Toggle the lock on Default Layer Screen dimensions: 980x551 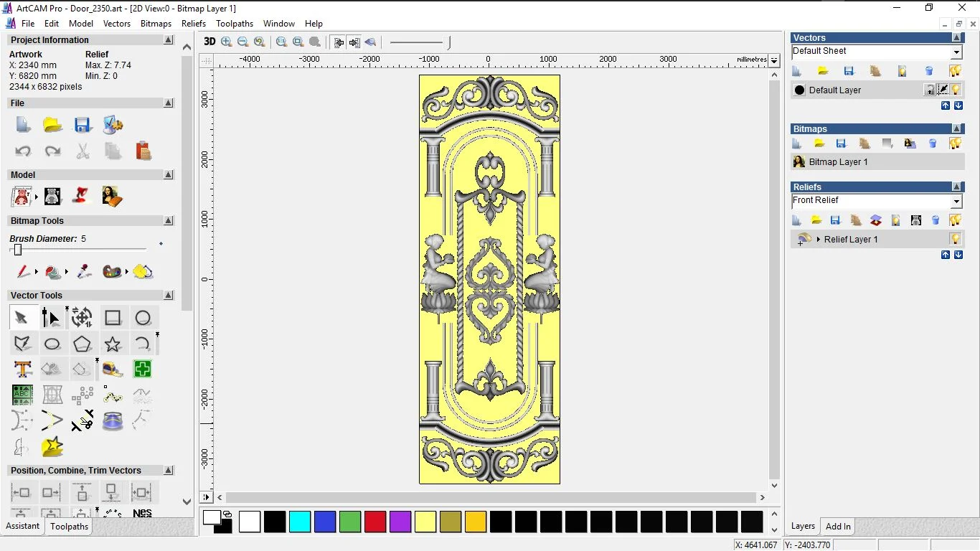929,90
